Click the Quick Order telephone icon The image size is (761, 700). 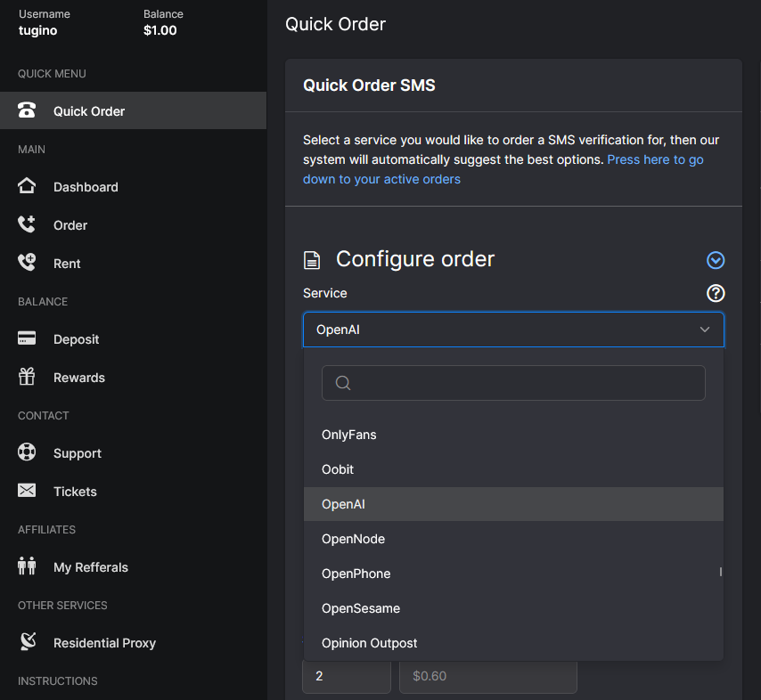27,111
